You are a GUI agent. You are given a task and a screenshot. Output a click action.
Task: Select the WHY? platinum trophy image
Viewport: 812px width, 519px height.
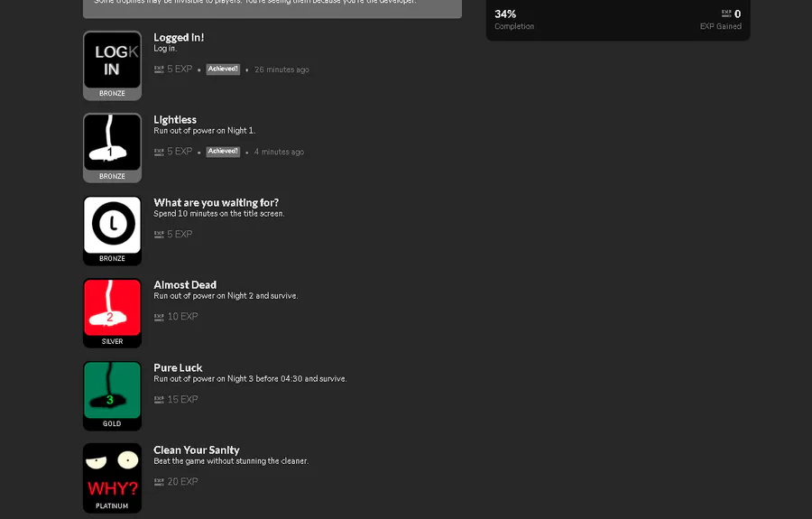point(112,473)
